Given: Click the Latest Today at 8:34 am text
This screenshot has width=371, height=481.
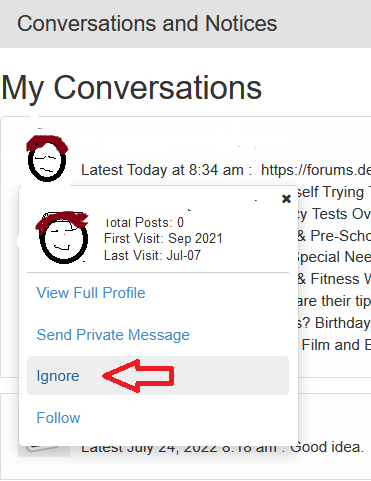Looking at the screenshot, I should [x=162, y=170].
